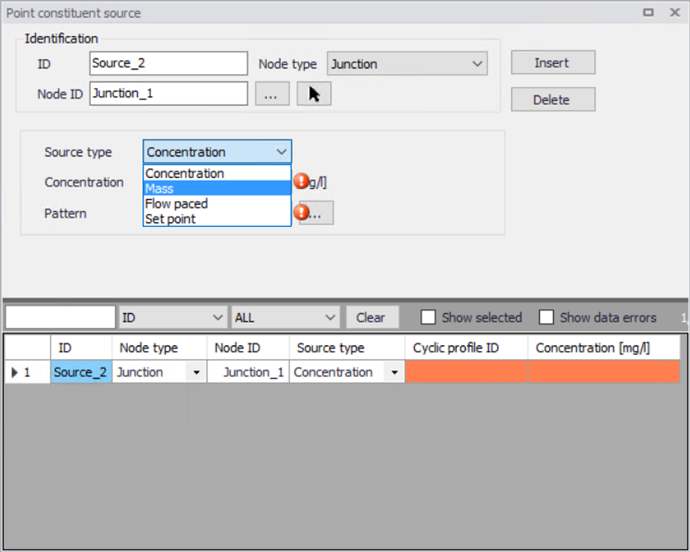
Task: Sort by the Node ID column header
Action: coord(248,348)
